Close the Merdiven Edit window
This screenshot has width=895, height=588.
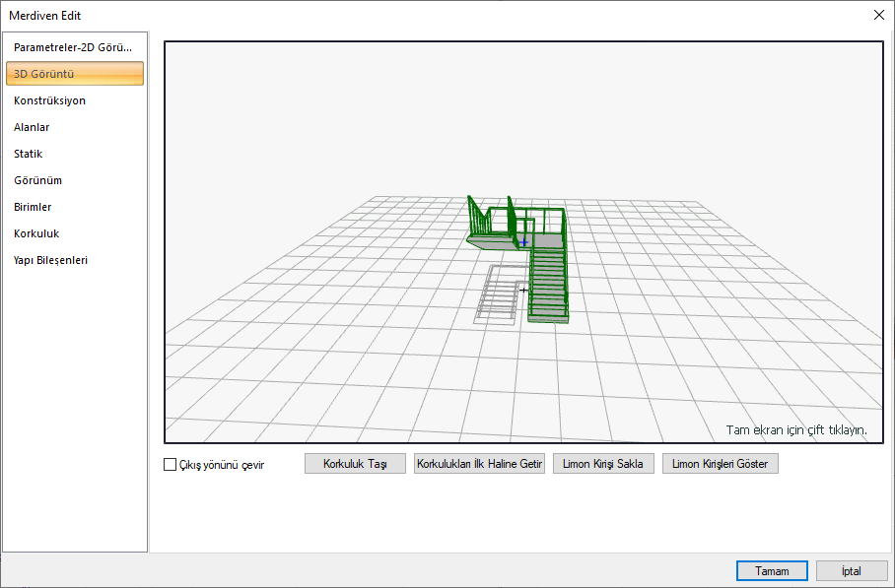(x=878, y=15)
